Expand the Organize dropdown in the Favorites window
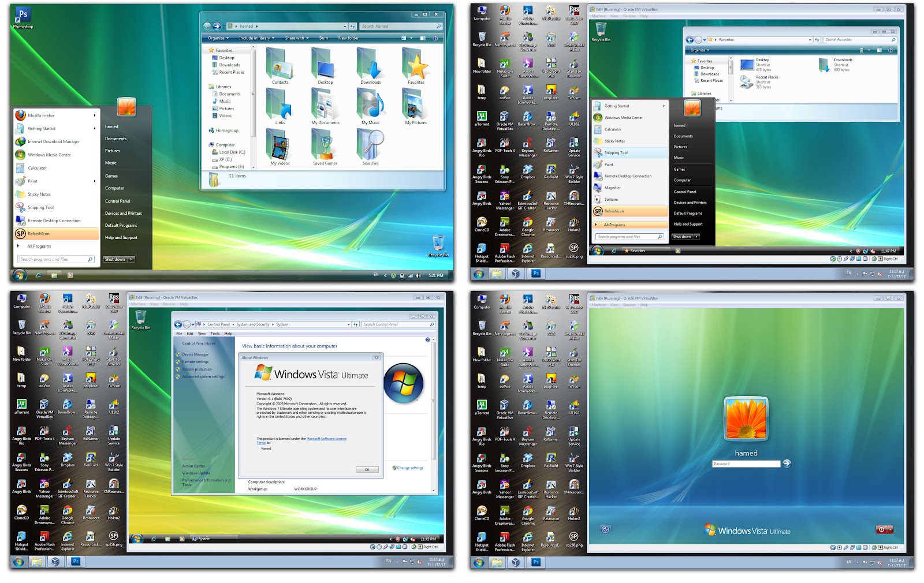 (x=700, y=50)
